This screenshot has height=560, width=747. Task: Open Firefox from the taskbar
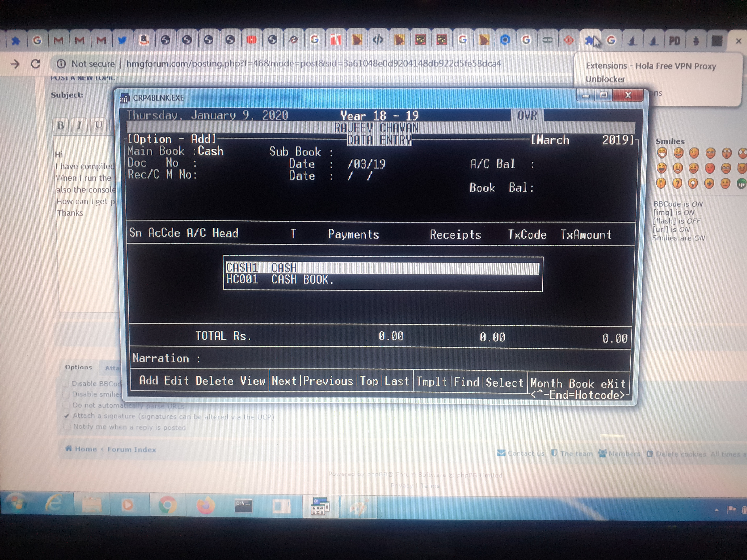pos(205,505)
